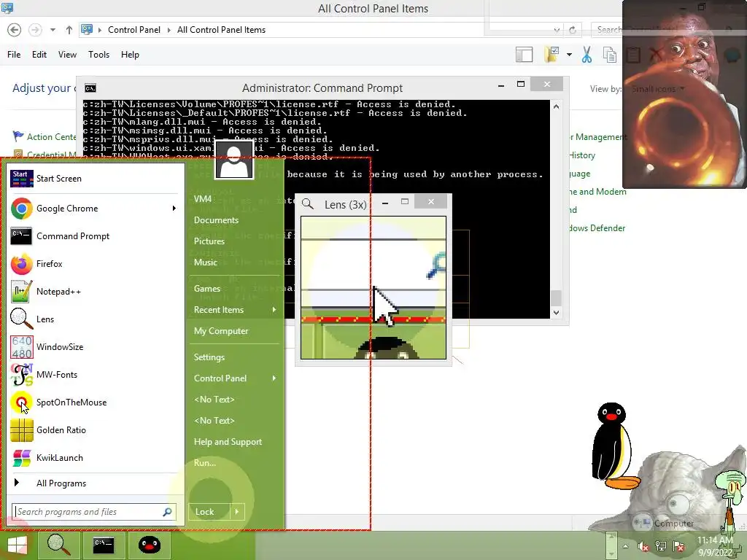The width and height of the screenshot is (747, 560).
Task: Click Up arrow in Control Panel
Action: [69, 30]
